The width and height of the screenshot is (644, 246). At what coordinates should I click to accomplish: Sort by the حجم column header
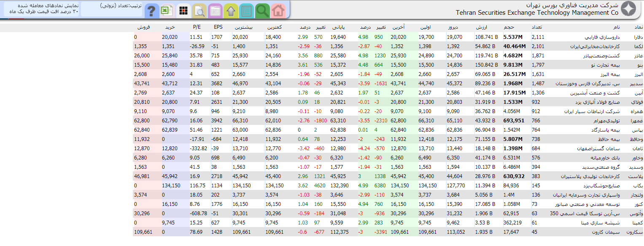pyautogui.click(x=509, y=27)
